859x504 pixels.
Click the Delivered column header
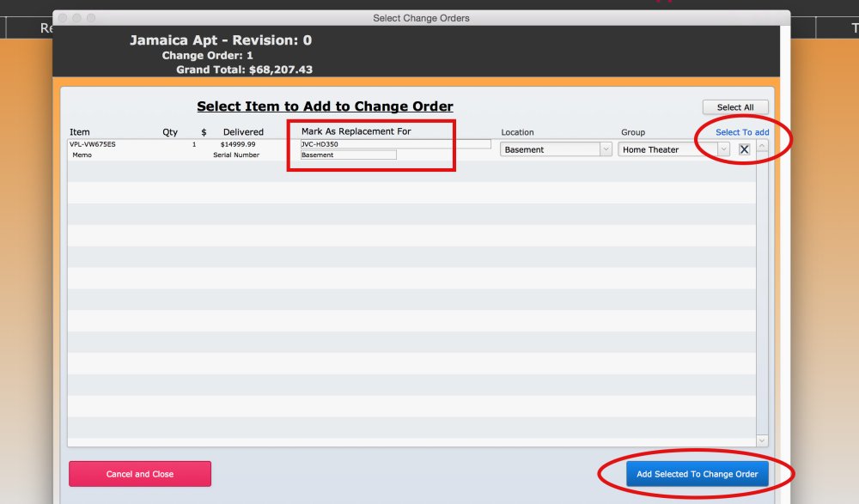click(243, 131)
